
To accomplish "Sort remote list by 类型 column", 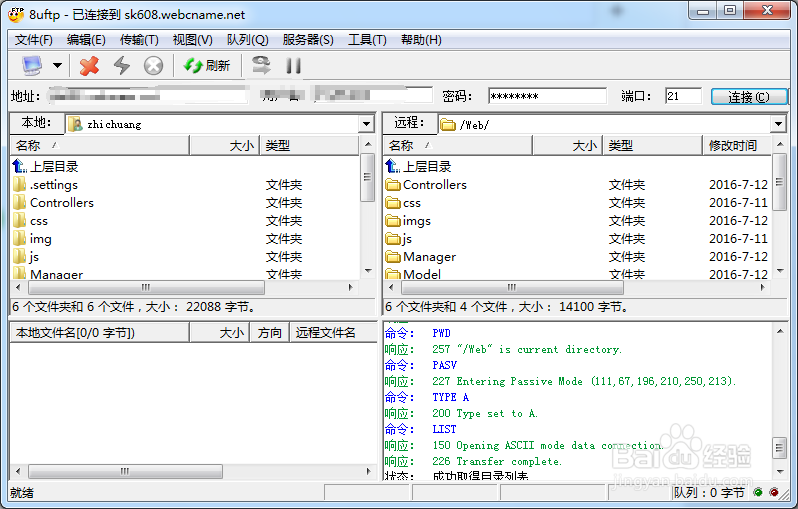I will pos(652,146).
